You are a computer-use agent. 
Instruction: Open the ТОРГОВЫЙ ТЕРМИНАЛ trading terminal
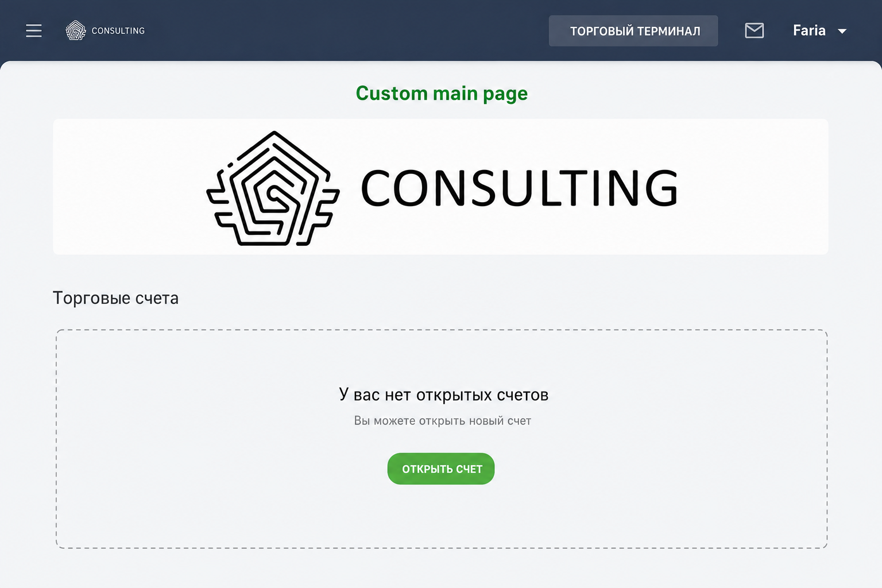point(633,31)
